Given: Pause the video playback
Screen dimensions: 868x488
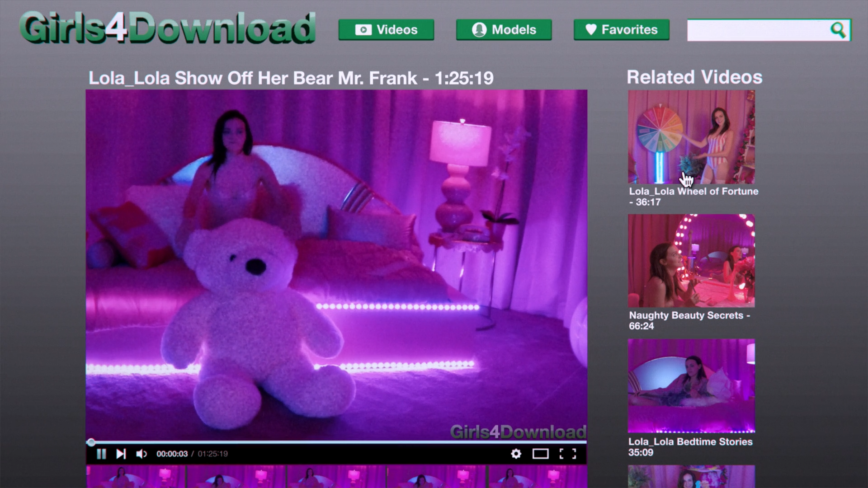Looking at the screenshot, I should tap(101, 454).
